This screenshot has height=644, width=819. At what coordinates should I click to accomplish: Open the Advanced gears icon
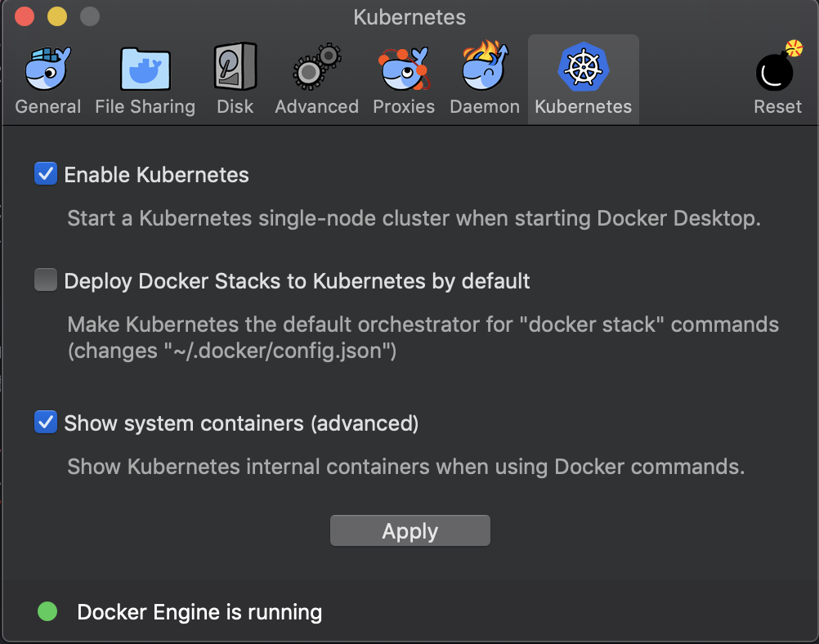click(x=316, y=69)
